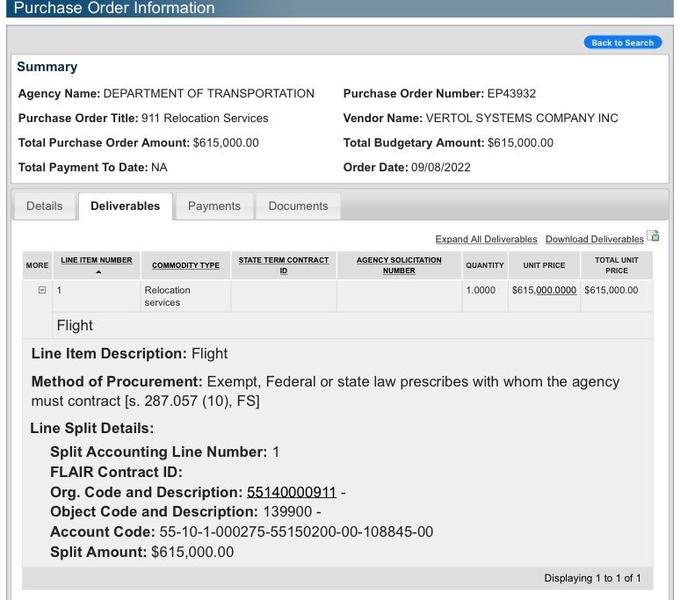The height and width of the screenshot is (600, 680).
Task: Click sort arrow under Line Item Number
Action: point(98,272)
